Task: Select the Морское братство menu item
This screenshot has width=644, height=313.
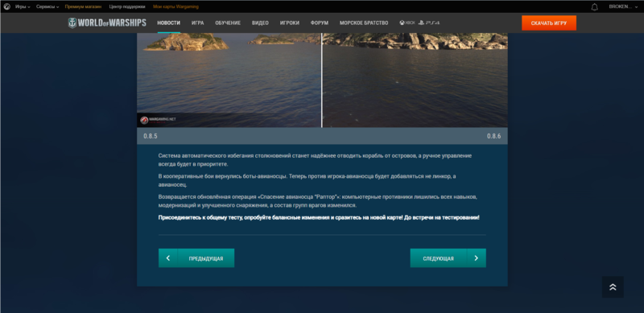Action: [x=364, y=23]
